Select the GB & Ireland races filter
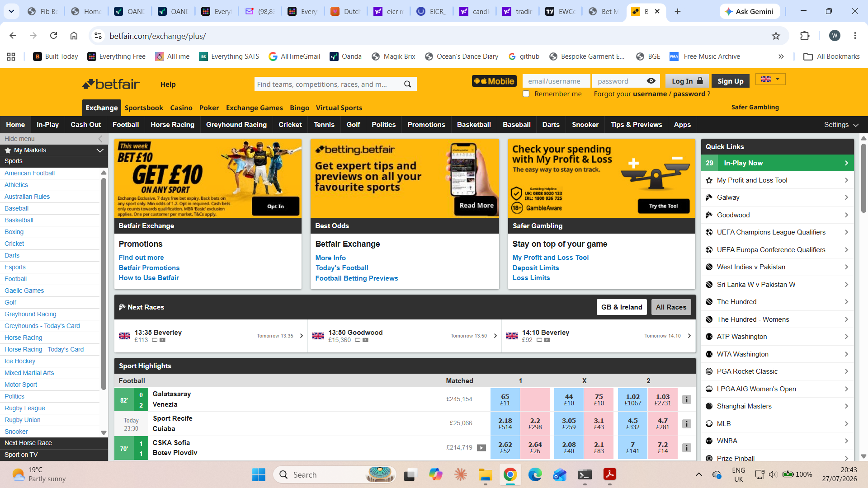Image resolution: width=868 pixels, height=488 pixels. [x=622, y=307]
